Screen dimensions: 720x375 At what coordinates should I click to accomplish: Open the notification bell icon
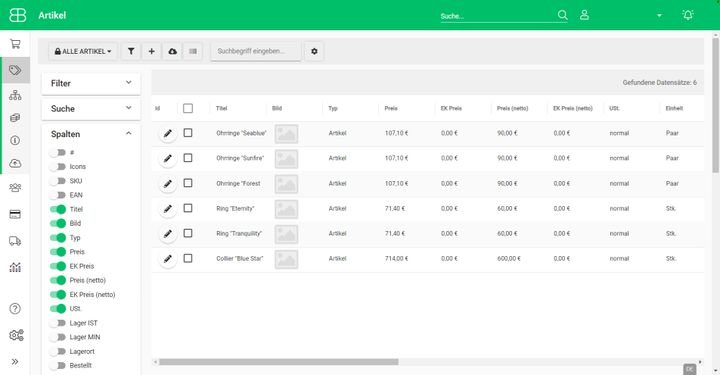pos(687,15)
